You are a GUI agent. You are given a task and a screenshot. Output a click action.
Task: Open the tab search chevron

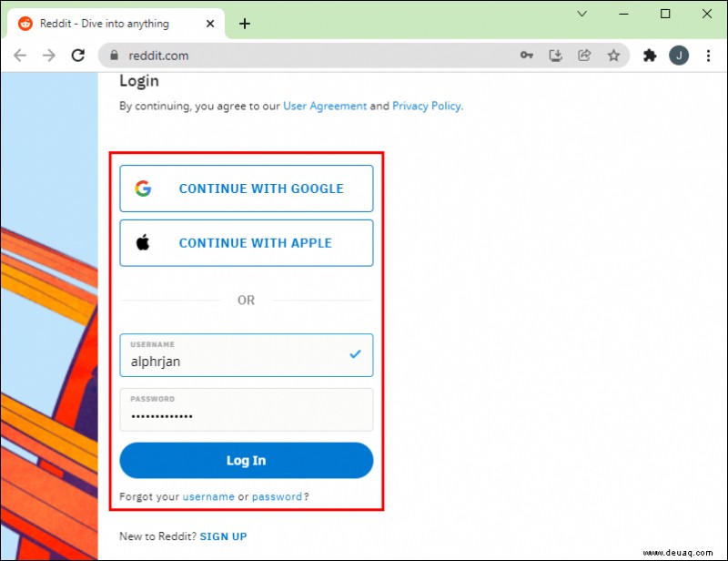coord(581,14)
